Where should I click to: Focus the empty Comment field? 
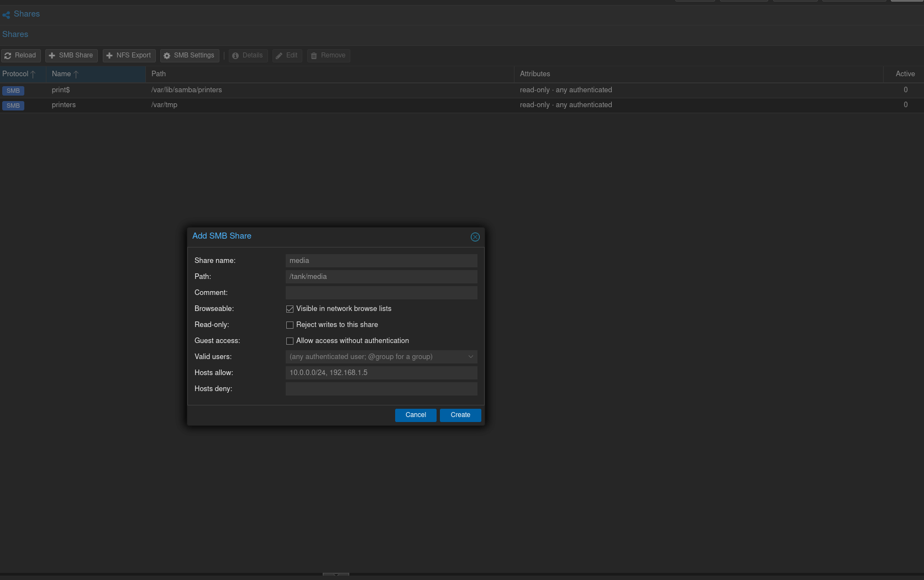point(381,293)
